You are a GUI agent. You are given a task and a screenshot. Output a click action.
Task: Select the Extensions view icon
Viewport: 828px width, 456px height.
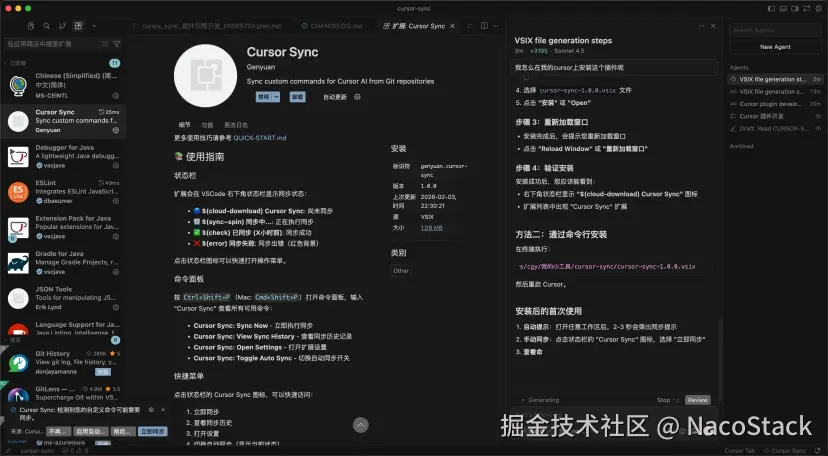coord(79,26)
